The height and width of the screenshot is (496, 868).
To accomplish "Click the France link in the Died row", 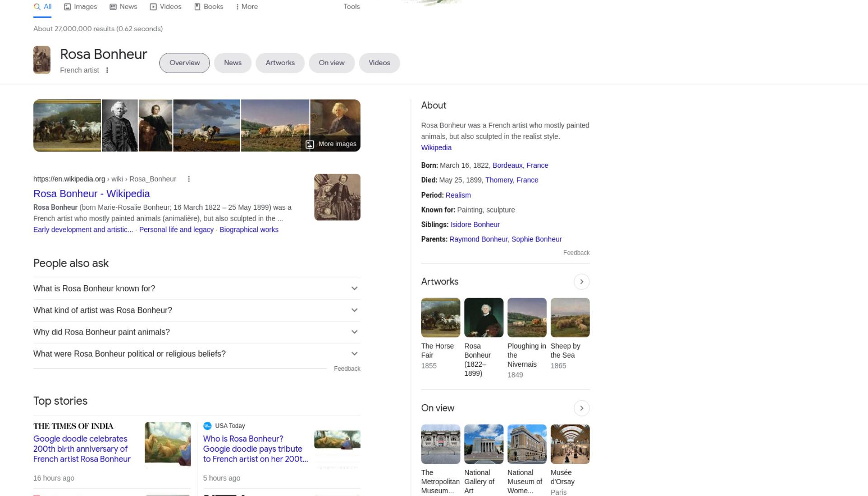I will (x=527, y=180).
